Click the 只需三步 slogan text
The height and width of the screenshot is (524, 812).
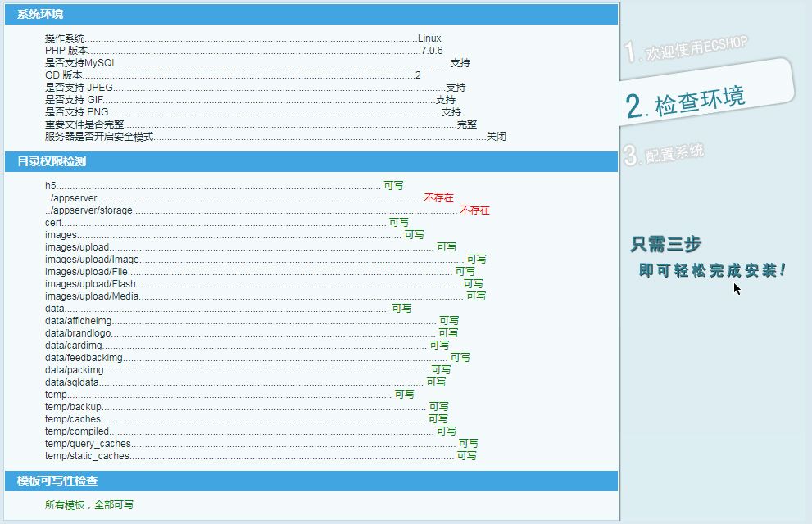click(x=665, y=244)
